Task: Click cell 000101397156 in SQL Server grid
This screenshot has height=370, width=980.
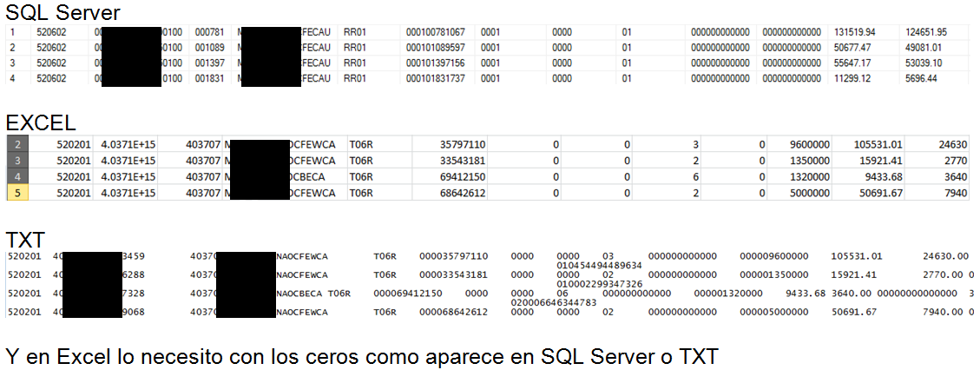Action: pyautogui.click(x=436, y=63)
